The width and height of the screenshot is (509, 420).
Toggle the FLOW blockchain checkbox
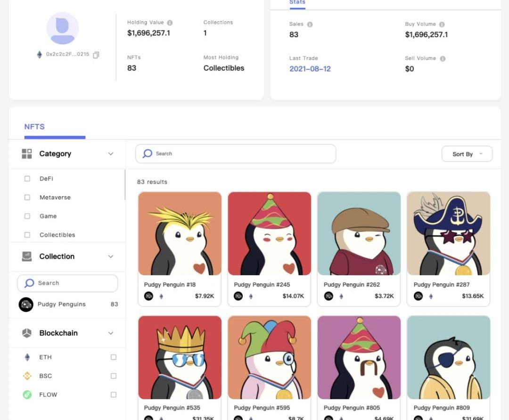113,395
